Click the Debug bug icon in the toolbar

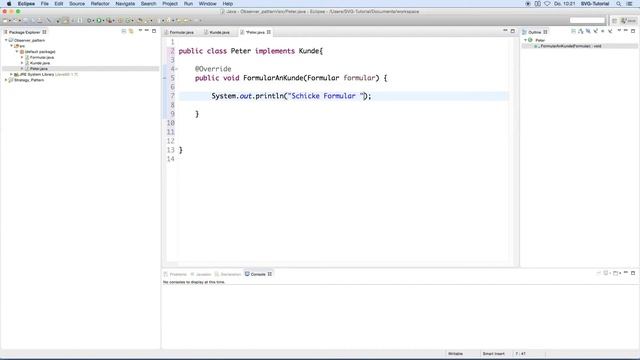[x=89, y=20]
